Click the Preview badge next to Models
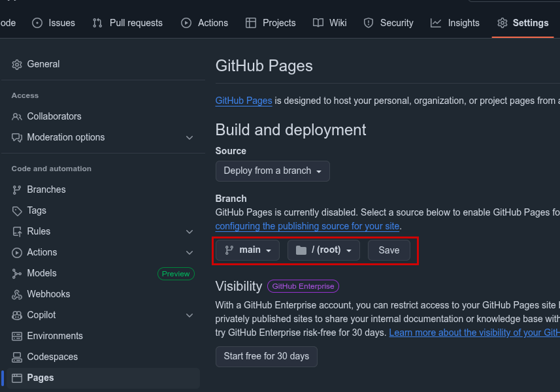560x392 pixels. [176, 274]
